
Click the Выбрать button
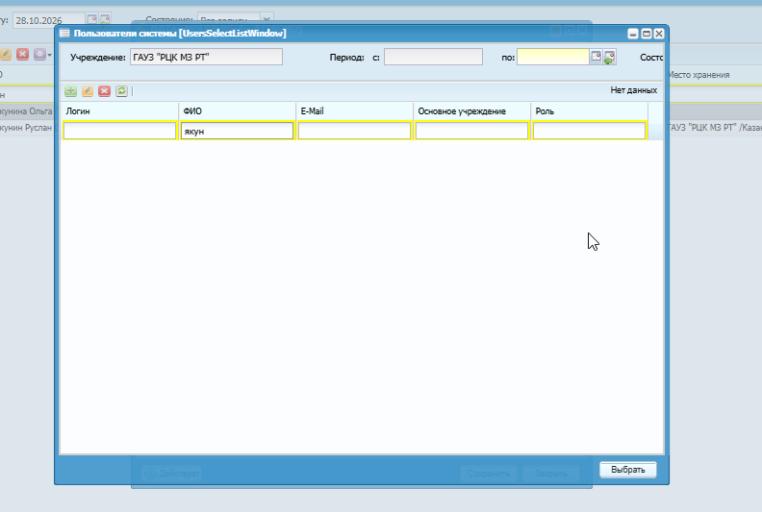pyautogui.click(x=628, y=470)
